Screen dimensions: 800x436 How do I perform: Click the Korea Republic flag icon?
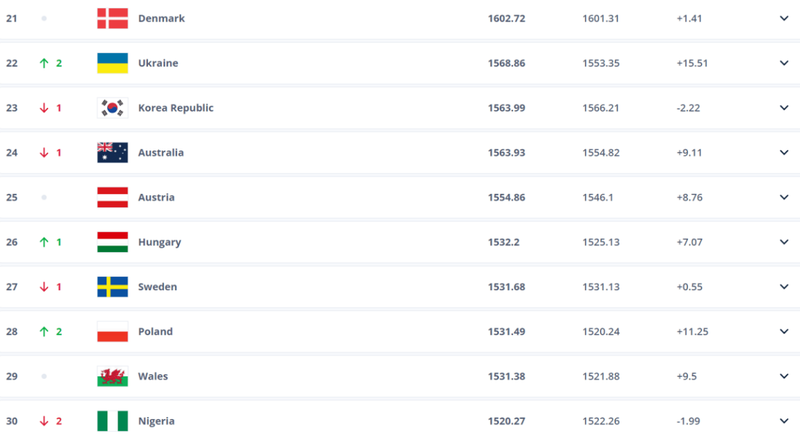pos(112,108)
